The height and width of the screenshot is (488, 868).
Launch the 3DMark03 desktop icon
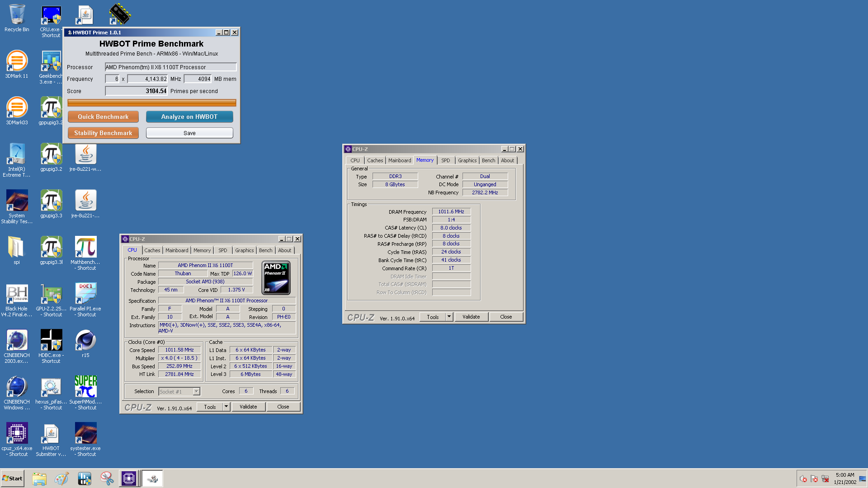(17, 111)
